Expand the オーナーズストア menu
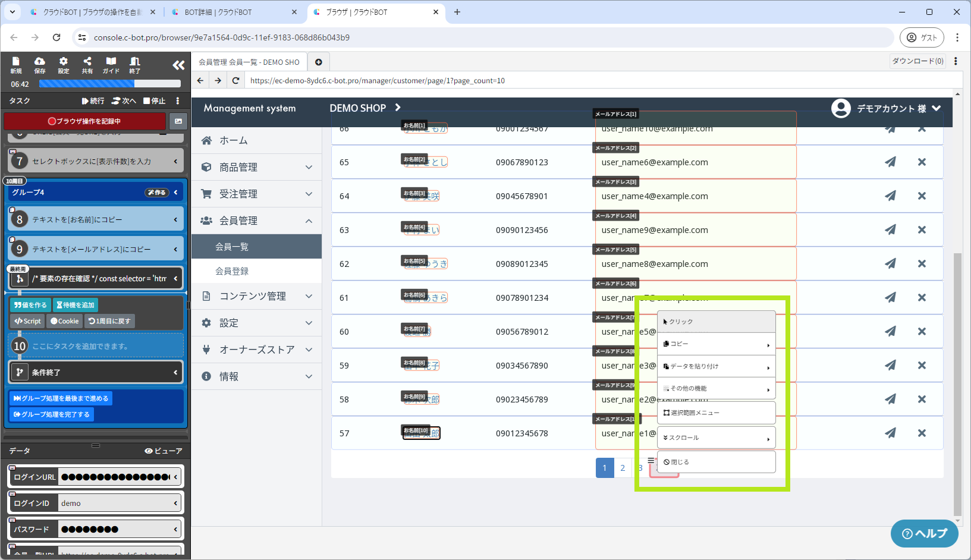 [x=256, y=350]
